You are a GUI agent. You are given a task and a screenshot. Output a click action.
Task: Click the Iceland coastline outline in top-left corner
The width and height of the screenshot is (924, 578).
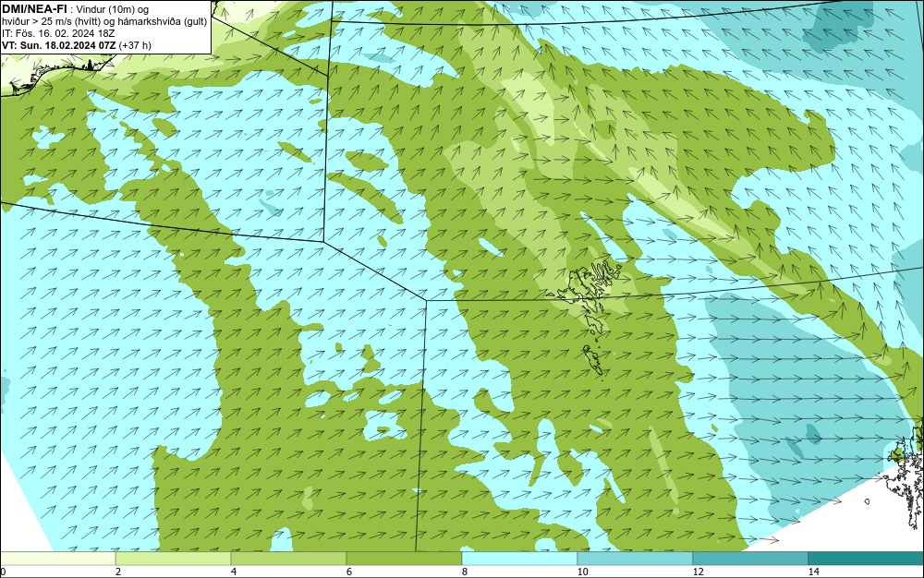59,74
